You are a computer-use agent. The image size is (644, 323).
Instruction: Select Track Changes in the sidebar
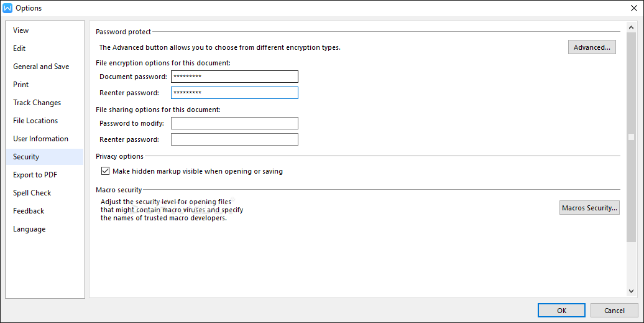[x=44, y=103]
